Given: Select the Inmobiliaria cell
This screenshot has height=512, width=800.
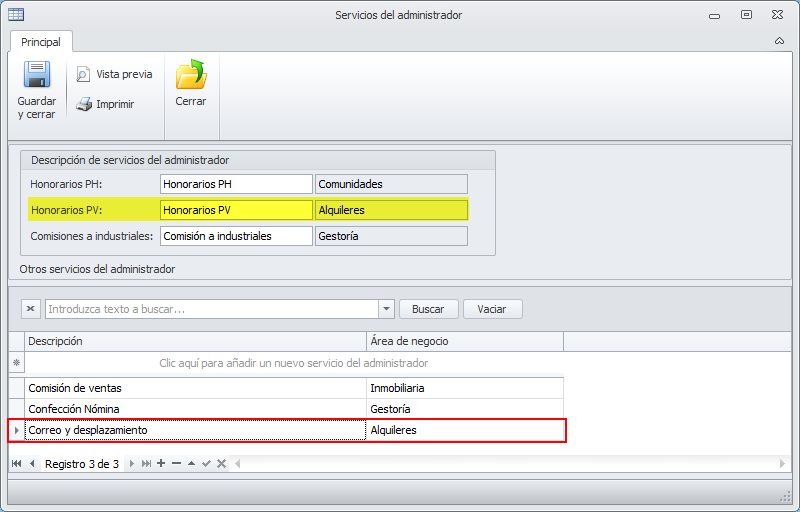Looking at the screenshot, I should [x=465, y=388].
